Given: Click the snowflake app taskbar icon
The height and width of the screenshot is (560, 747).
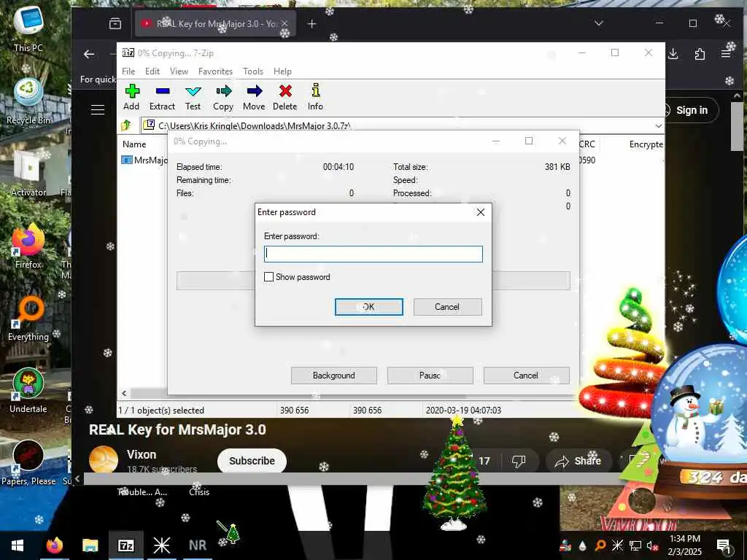Looking at the screenshot, I should pos(161,545).
